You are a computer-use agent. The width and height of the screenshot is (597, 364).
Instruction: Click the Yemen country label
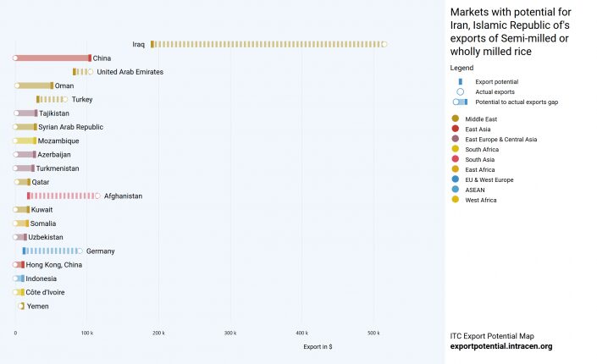tap(38, 306)
